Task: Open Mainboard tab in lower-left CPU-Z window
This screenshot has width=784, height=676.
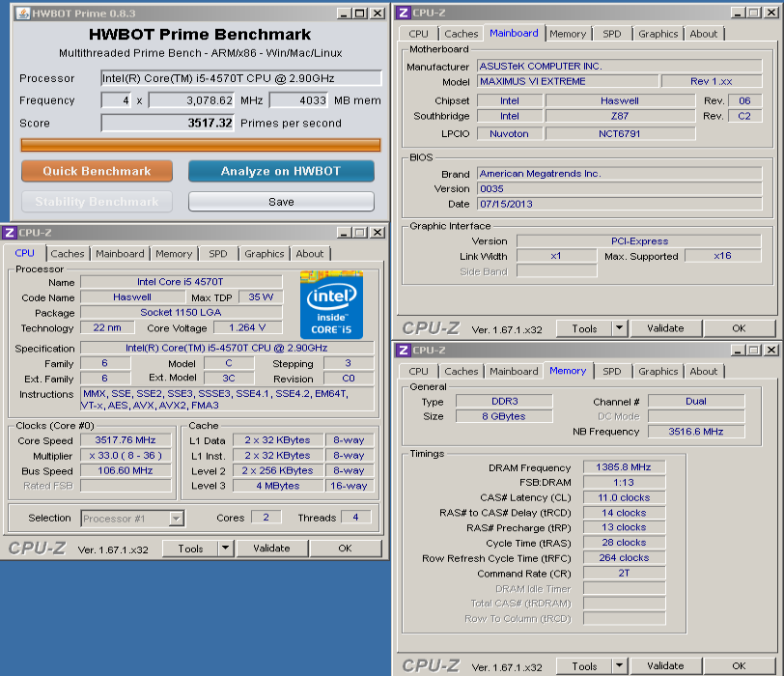Action: pyautogui.click(x=120, y=254)
